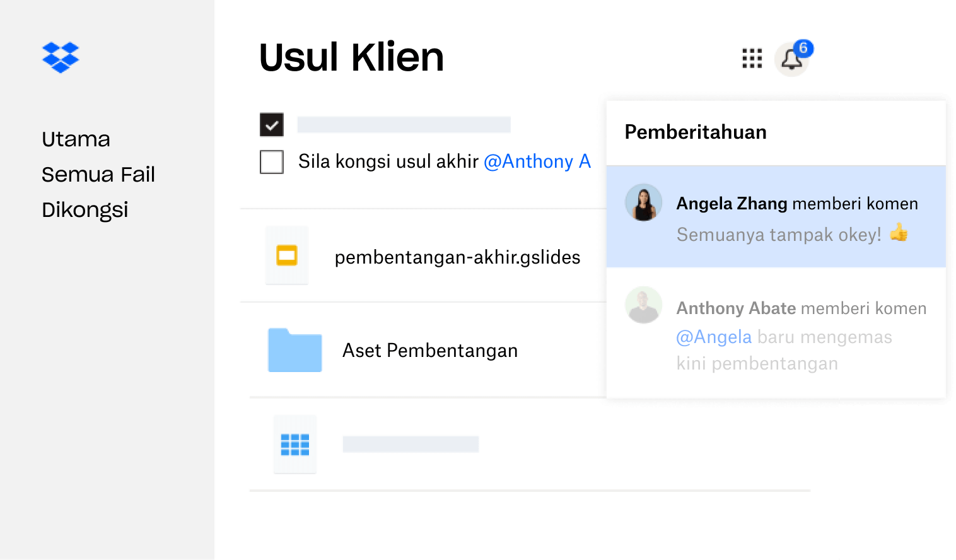
Task: Uncheck the completed task checkbox
Action: 272,125
